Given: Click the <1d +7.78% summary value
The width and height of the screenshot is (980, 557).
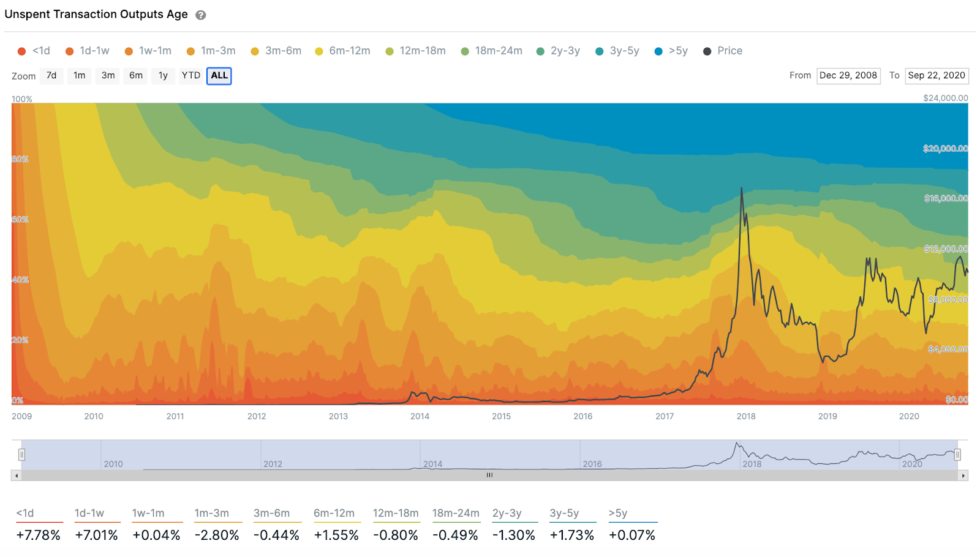Looking at the screenshot, I should pos(39,536).
